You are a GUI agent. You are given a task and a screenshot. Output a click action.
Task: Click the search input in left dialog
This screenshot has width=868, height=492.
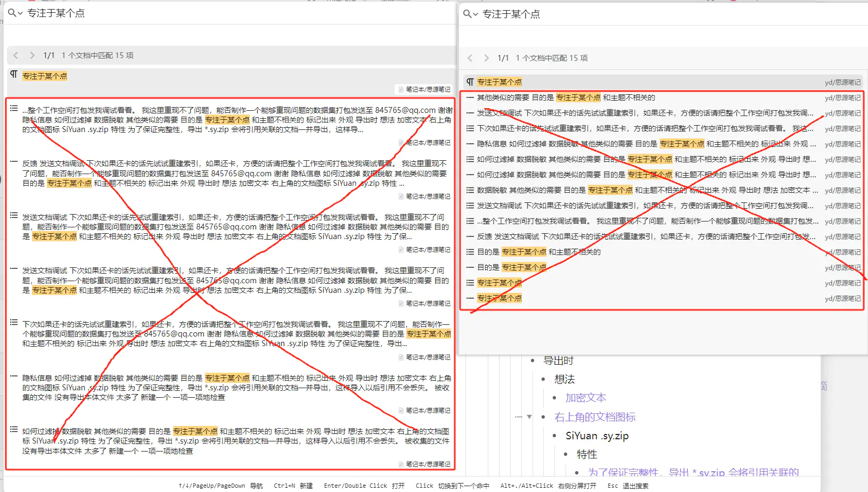coord(213,13)
